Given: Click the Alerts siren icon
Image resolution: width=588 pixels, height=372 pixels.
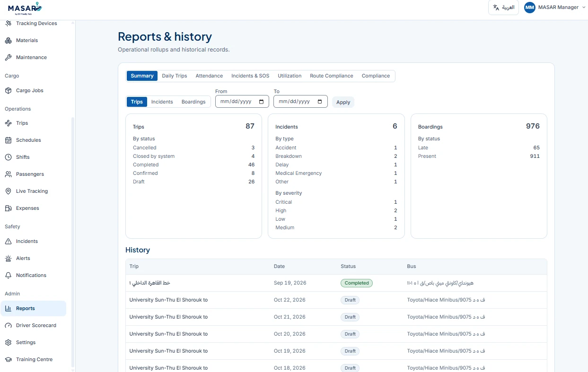Looking at the screenshot, I should [x=8, y=258].
